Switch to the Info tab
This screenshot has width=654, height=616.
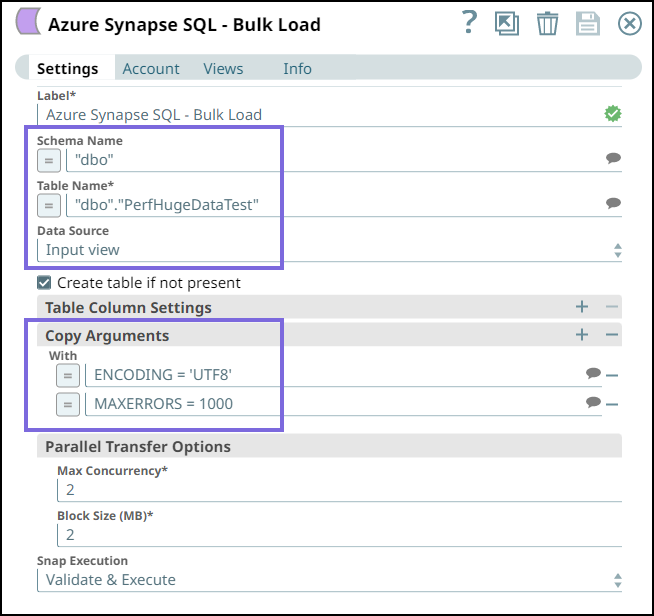(x=297, y=68)
